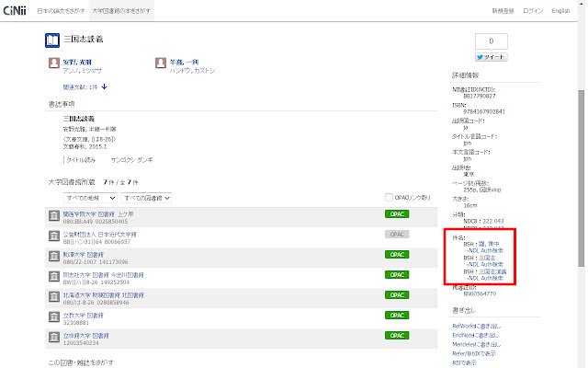Open 公益財団法人 日本近代文学館 link
The width and height of the screenshot is (588, 368).
[x=100, y=235]
